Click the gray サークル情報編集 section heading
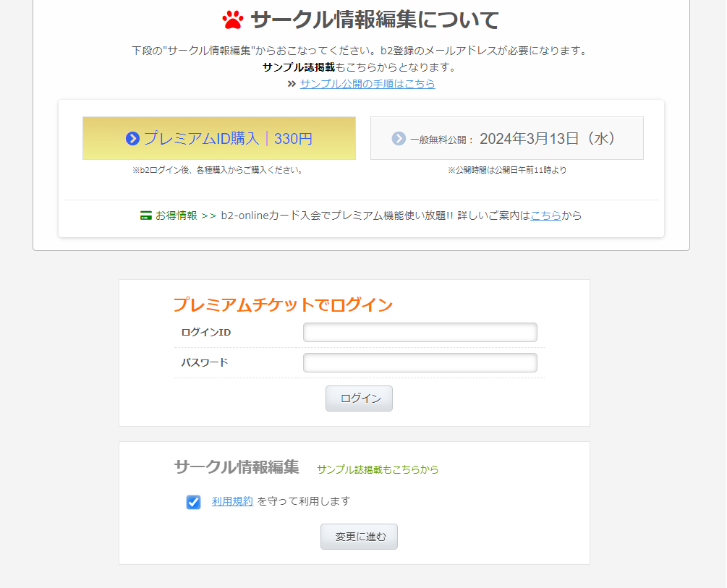Screen dimensions: 727x588 [237, 467]
